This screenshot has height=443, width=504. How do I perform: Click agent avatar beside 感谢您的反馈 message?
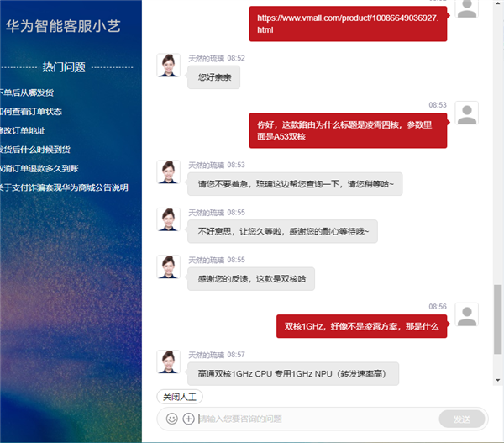(169, 267)
